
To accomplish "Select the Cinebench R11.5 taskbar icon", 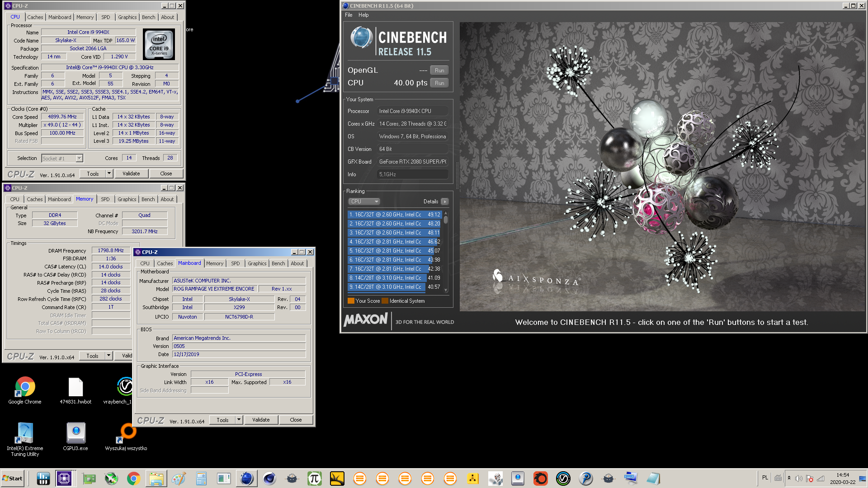I will 246,478.
